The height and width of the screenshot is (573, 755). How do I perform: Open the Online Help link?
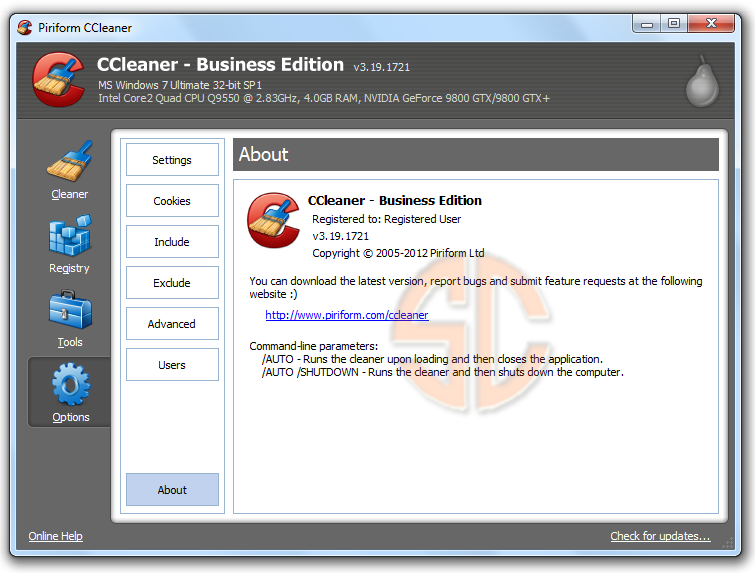click(x=55, y=536)
